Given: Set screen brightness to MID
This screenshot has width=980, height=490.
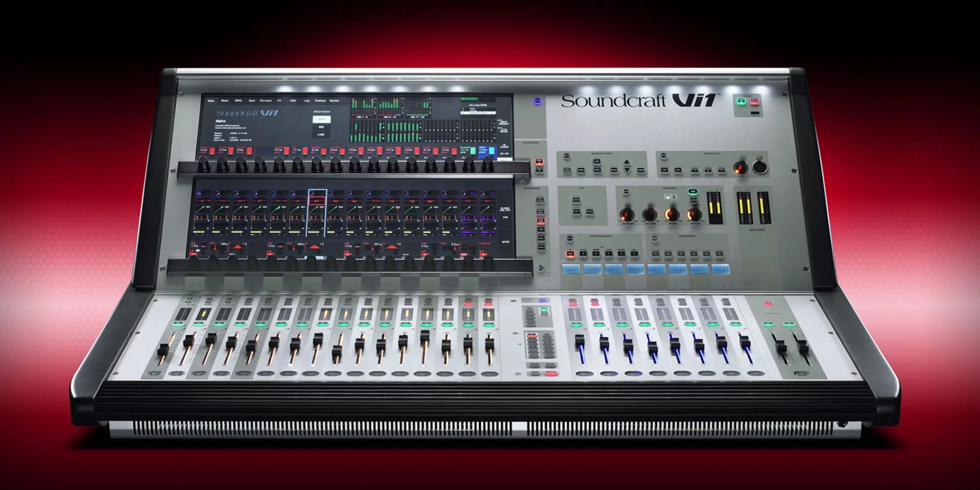Looking at the screenshot, I should [x=321, y=127].
